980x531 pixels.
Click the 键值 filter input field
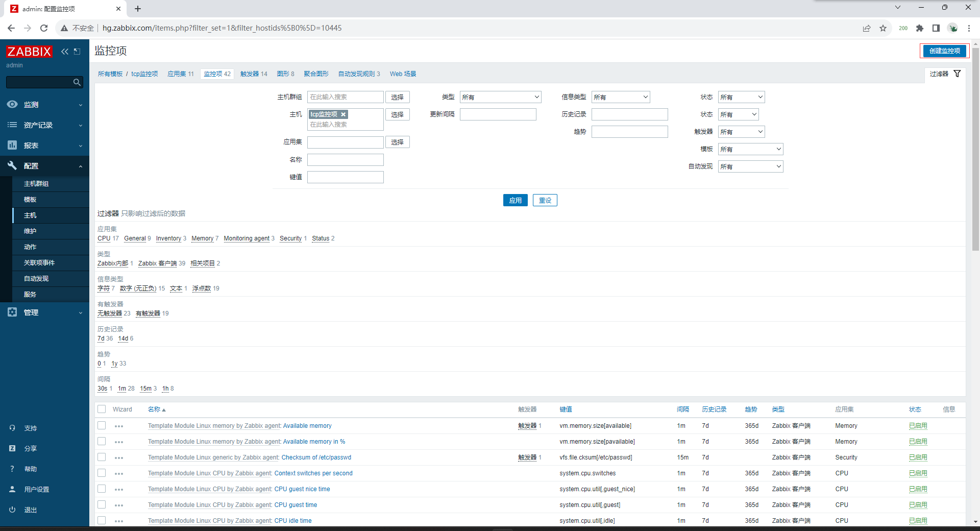point(345,177)
